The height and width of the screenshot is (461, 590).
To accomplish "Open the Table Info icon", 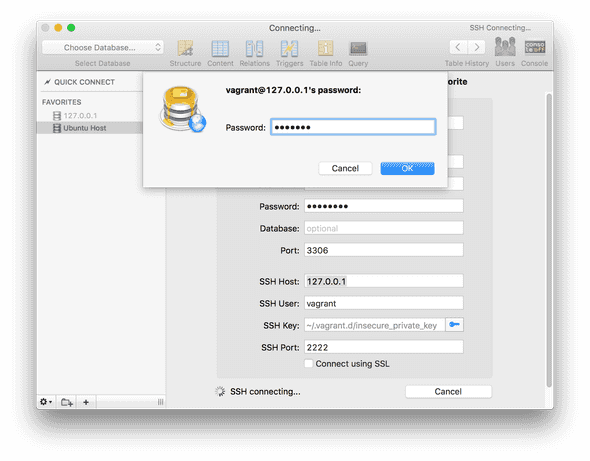I will (x=325, y=49).
